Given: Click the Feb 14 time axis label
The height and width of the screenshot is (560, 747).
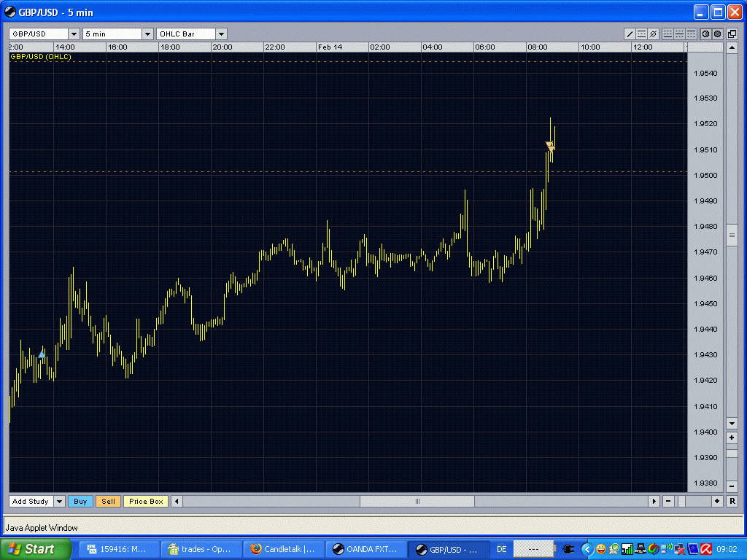Looking at the screenshot, I should coord(330,47).
